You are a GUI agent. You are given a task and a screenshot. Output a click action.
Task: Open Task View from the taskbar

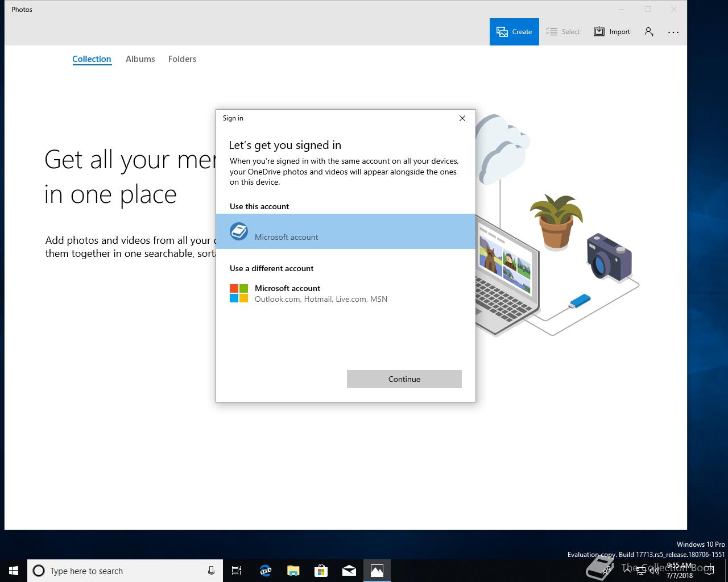click(x=237, y=571)
